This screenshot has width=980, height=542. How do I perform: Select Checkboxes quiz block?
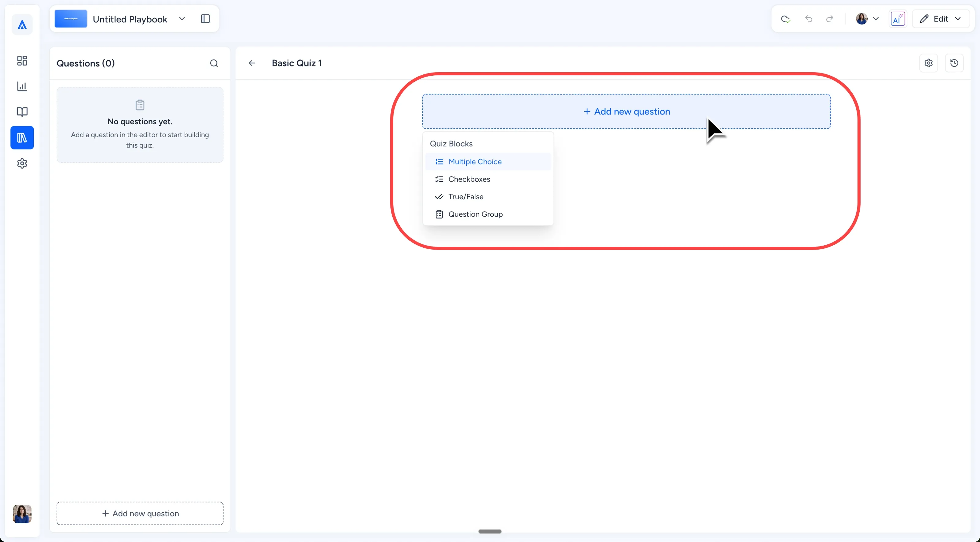488,179
